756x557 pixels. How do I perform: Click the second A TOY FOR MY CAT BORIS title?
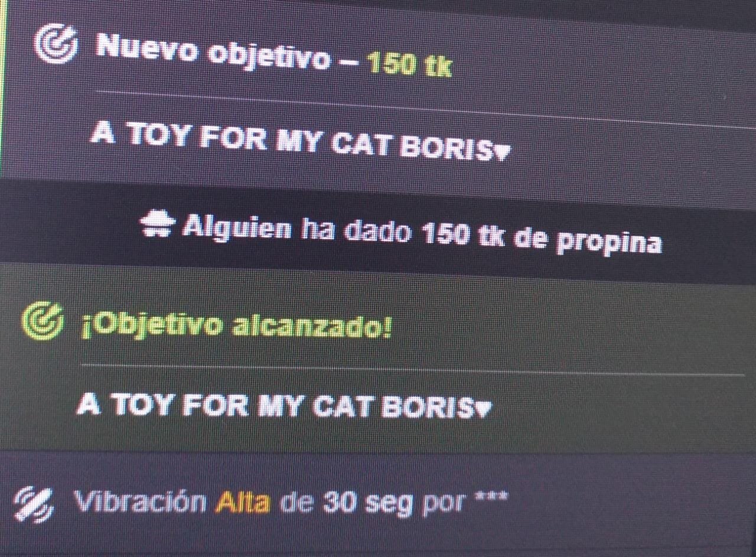(x=276, y=405)
